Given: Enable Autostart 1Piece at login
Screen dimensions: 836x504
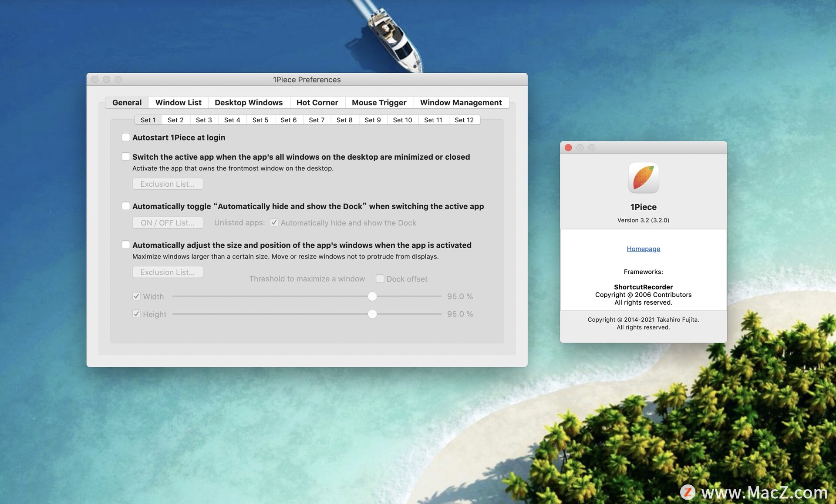Looking at the screenshot, I should pyautogui.click(x=126, y=137).
